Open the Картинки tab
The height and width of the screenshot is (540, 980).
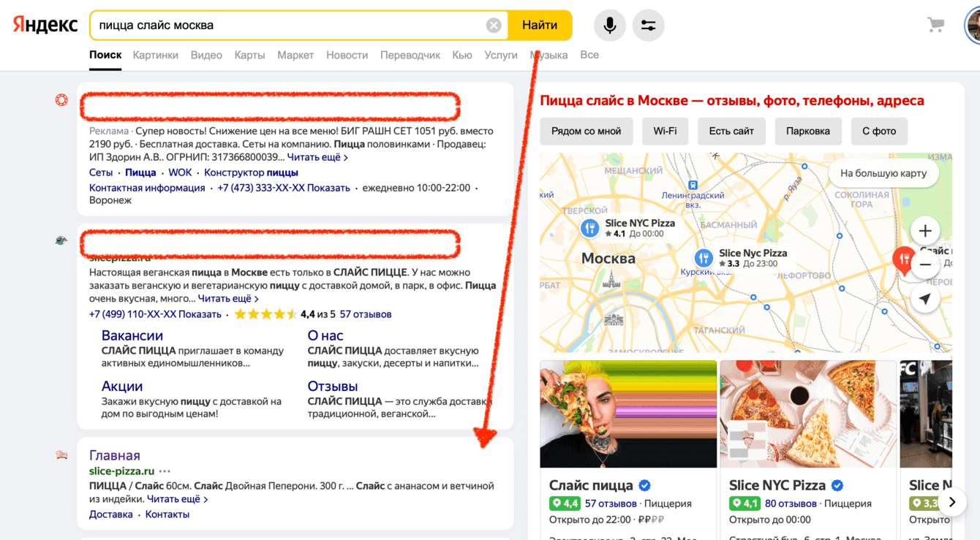[155, 55]
